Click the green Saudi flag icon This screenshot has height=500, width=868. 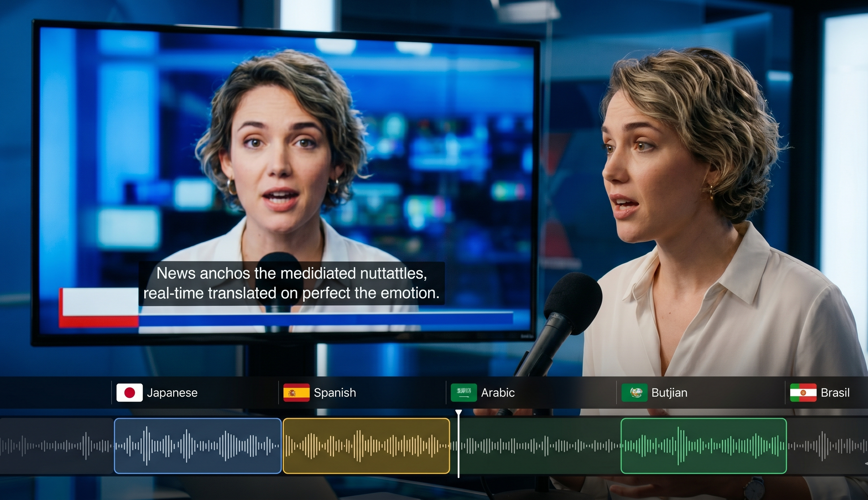[x=463, y=393]
